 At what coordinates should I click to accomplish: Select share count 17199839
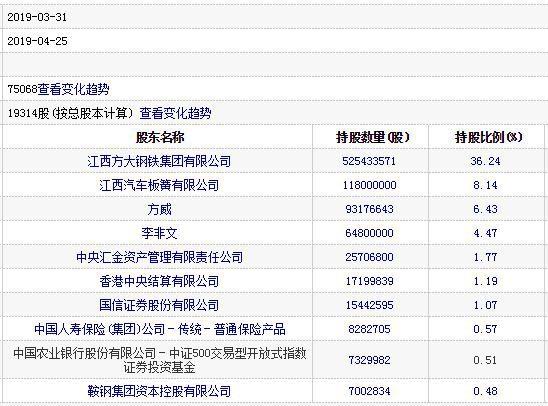click(x=369, y=281)
